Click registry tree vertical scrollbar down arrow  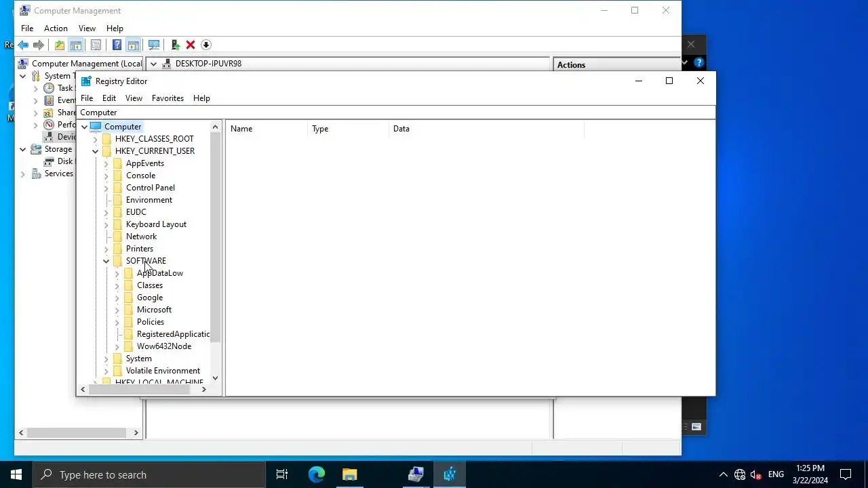click(216, 378)
